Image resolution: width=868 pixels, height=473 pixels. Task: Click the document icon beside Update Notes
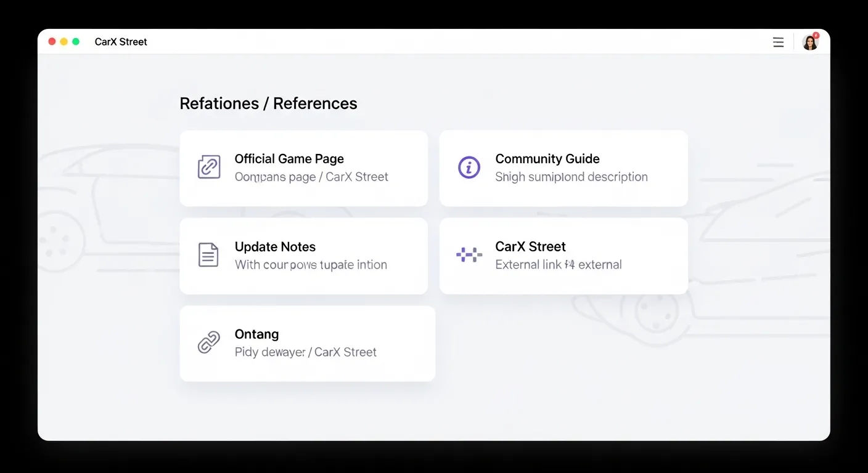[208, 254]
